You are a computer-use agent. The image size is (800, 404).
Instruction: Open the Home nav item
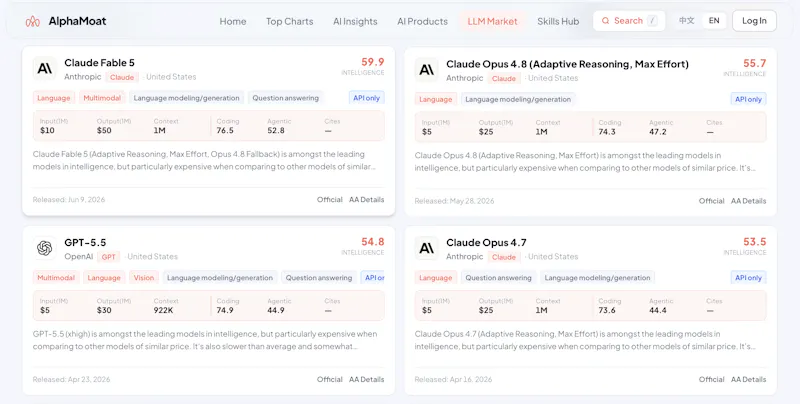233,21
